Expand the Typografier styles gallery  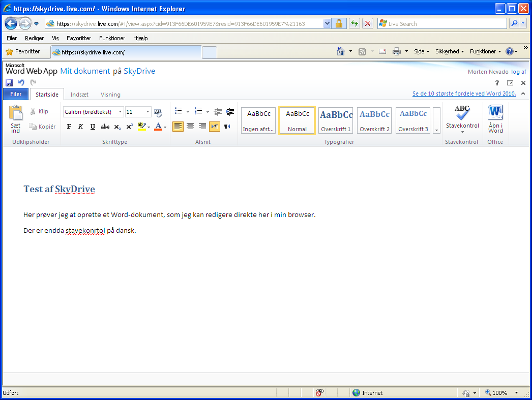click(x=436, y=130)
